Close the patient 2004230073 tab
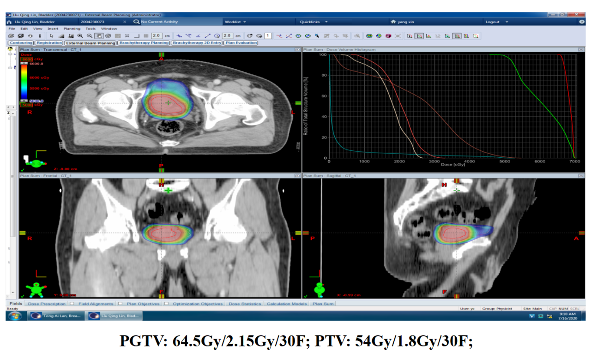Image resolution: width=591 pixels, height=364 pixels. click(124, 22)
